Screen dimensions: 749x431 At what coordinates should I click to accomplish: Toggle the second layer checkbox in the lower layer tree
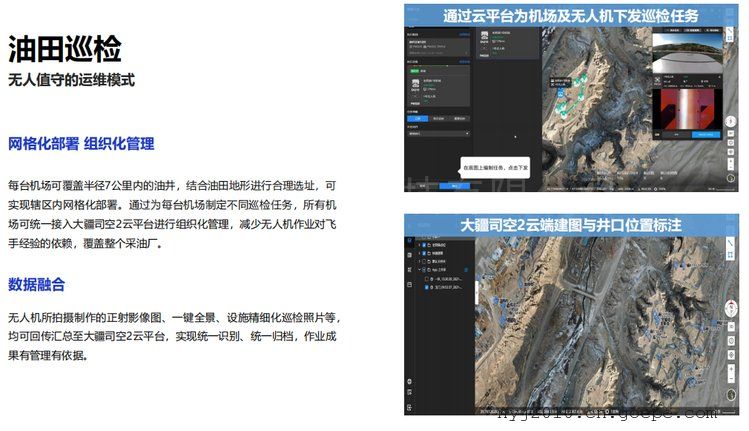click(424, 254)
